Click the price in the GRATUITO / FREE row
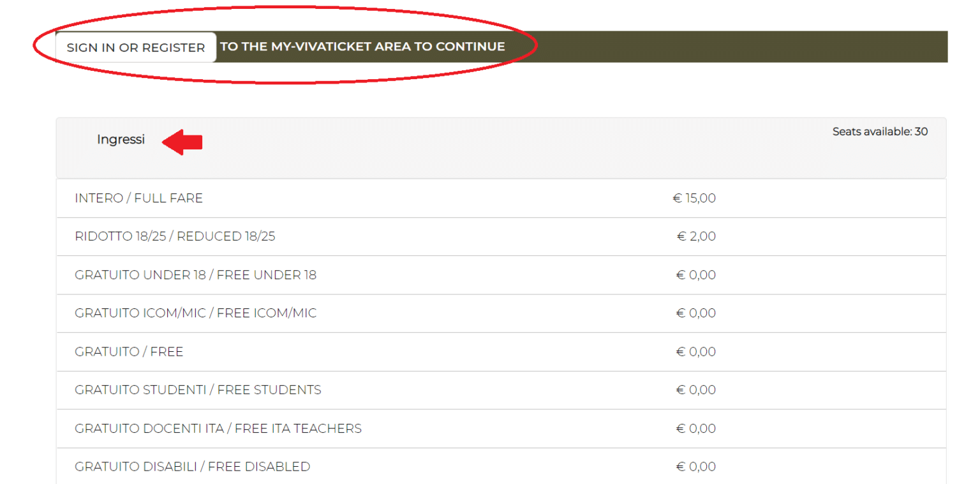The width and height of the screenshot is (980, 484). (696, 352)
